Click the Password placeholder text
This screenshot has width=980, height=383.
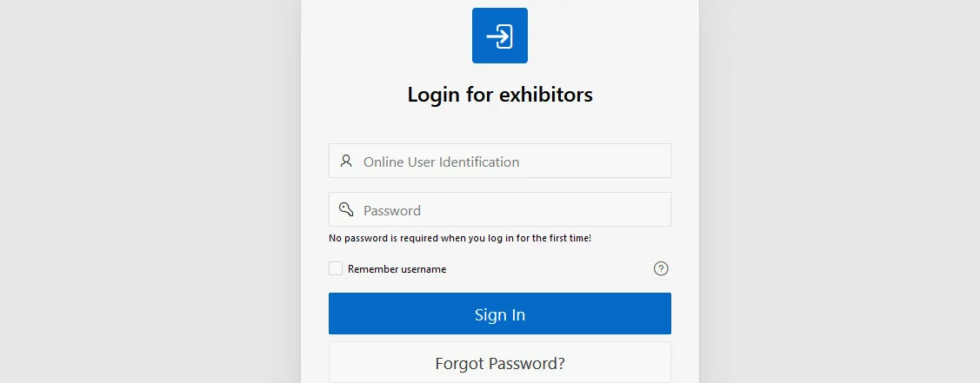[x=392, y=210]
